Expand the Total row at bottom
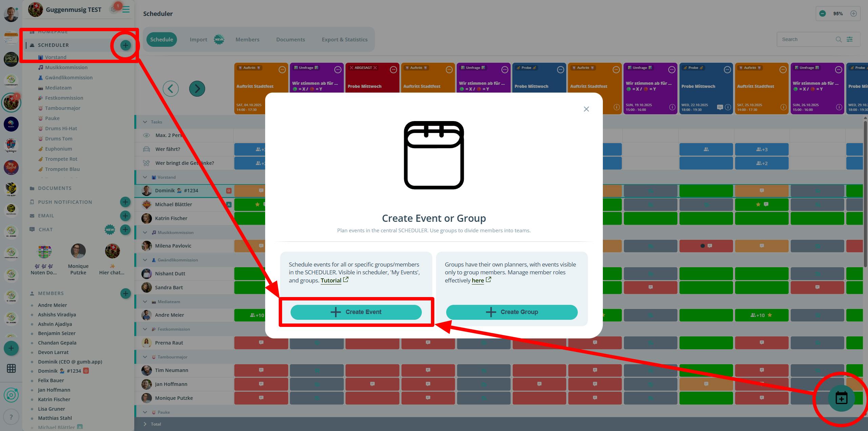Image resolution: width=868 pixels, height=431 pixels. (145, 424)
